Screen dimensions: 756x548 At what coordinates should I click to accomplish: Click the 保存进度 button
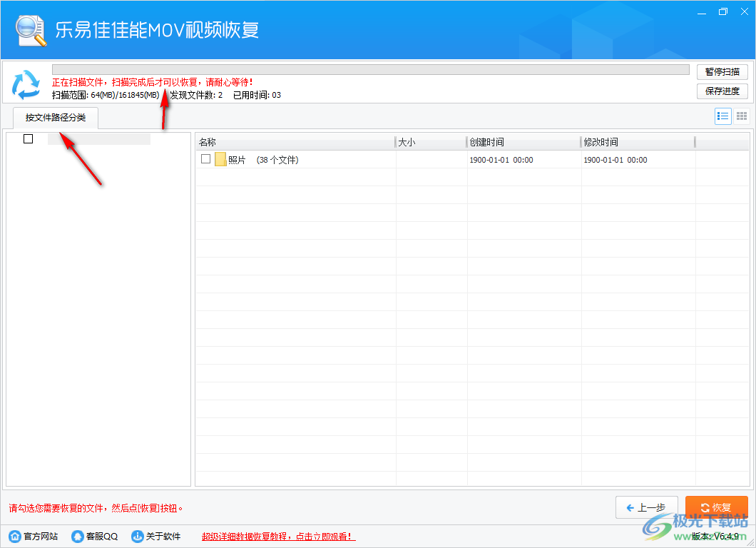click(x=722, y=91)
